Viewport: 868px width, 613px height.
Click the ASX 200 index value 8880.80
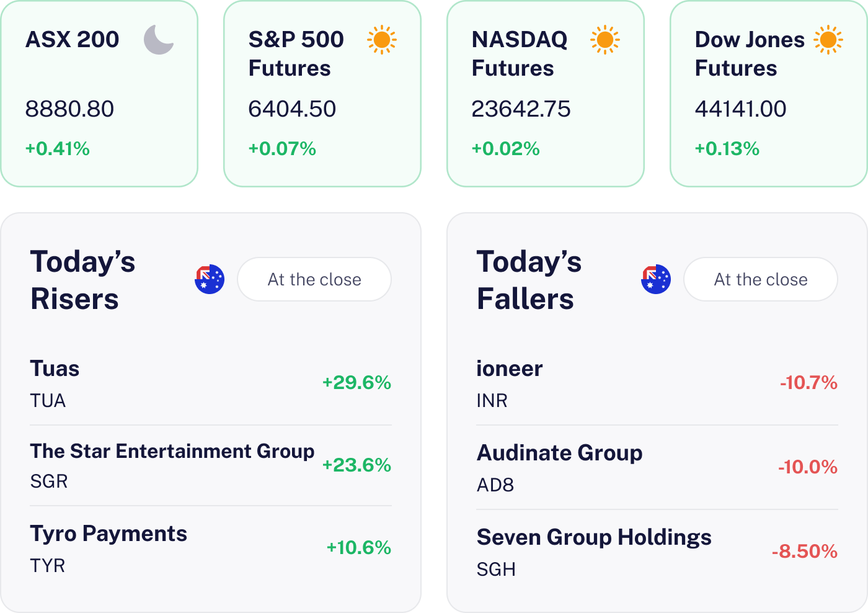click(69, 109)
